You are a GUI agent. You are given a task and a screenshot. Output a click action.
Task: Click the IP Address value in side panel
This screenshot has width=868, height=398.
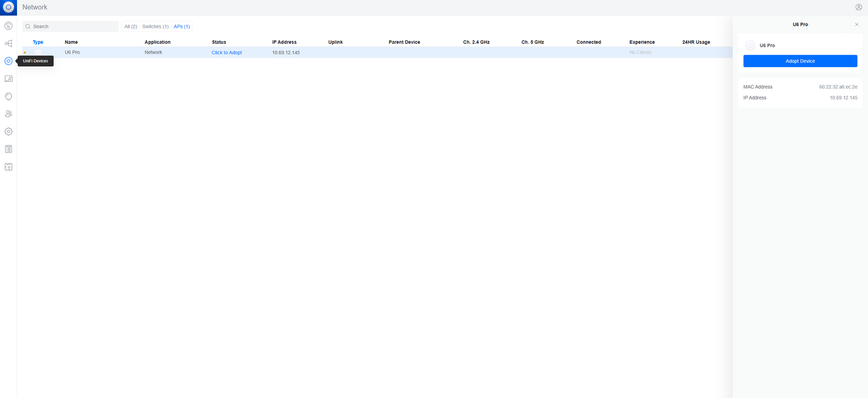[x=844, y=98]
